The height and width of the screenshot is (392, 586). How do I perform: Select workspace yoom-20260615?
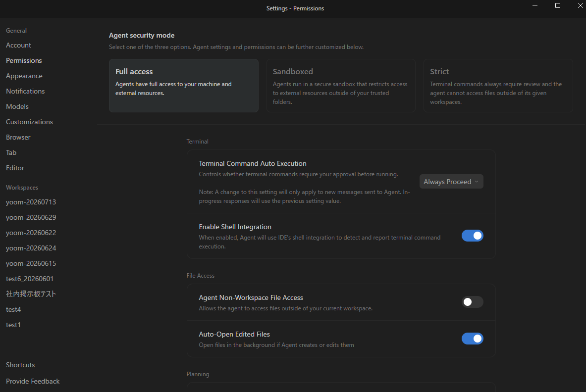tap(31, 263)
